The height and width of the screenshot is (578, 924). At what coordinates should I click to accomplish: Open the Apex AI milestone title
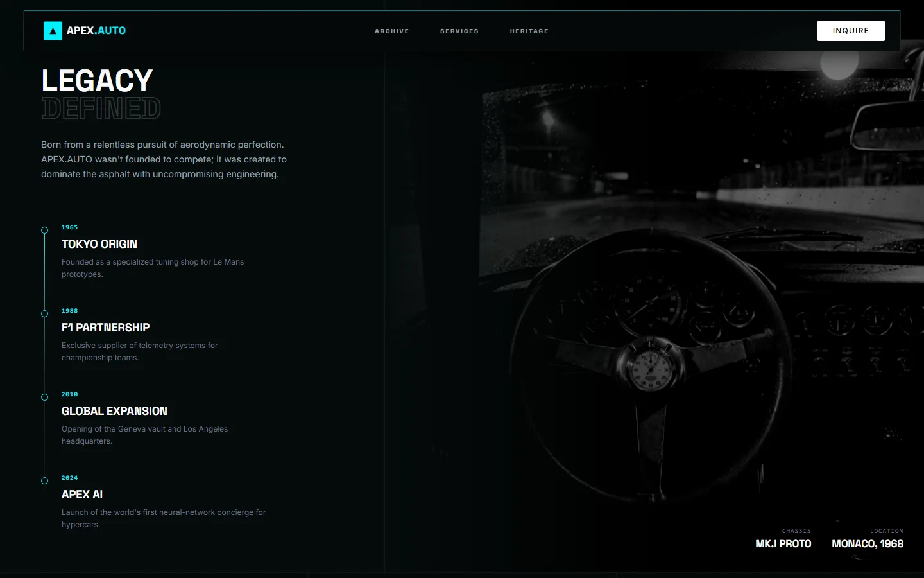pyautogui.click(x=82, y=495)
